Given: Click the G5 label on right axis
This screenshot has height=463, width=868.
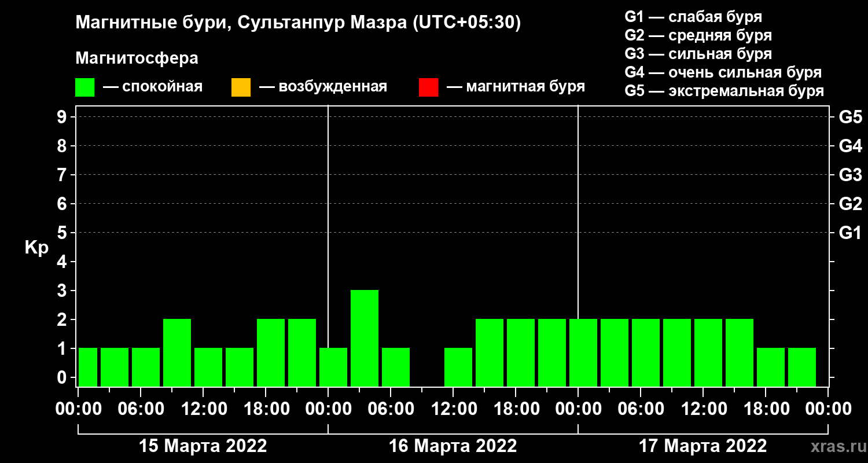Looking at the screenshot, I should click(850, 117).
